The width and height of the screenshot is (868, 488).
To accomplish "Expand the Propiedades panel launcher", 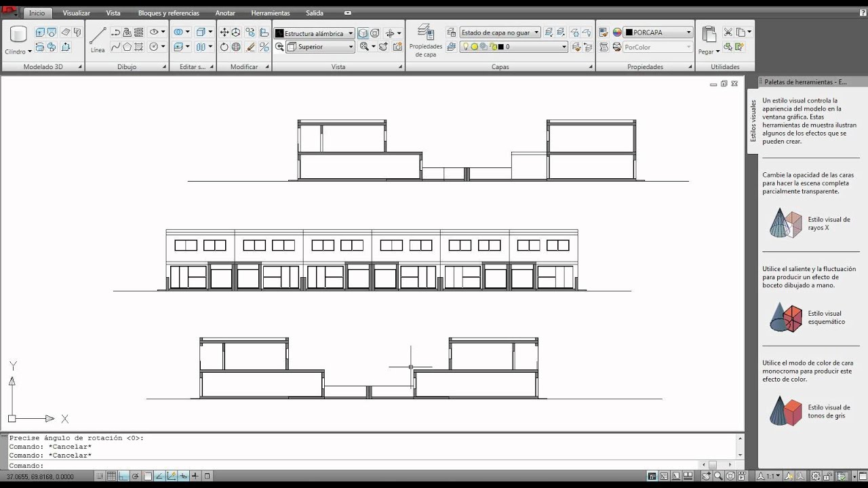I will pyautogui.click(x=690, y=67).
